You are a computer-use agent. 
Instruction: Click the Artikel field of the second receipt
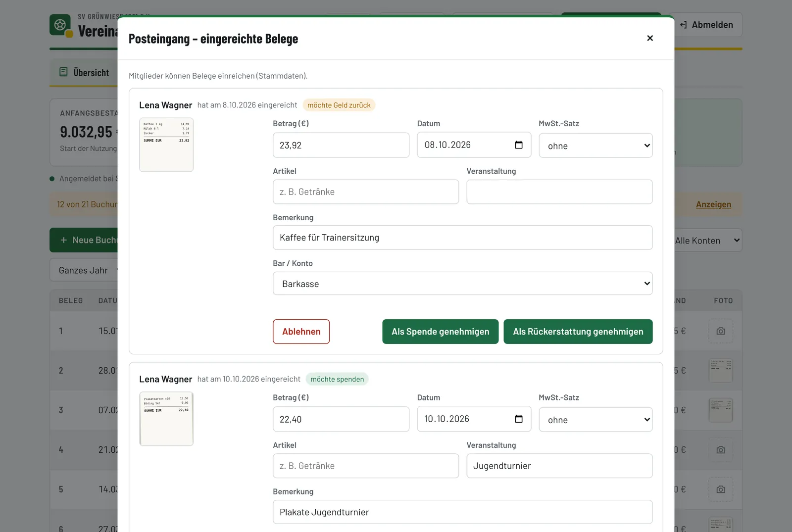tap(366, 466)
